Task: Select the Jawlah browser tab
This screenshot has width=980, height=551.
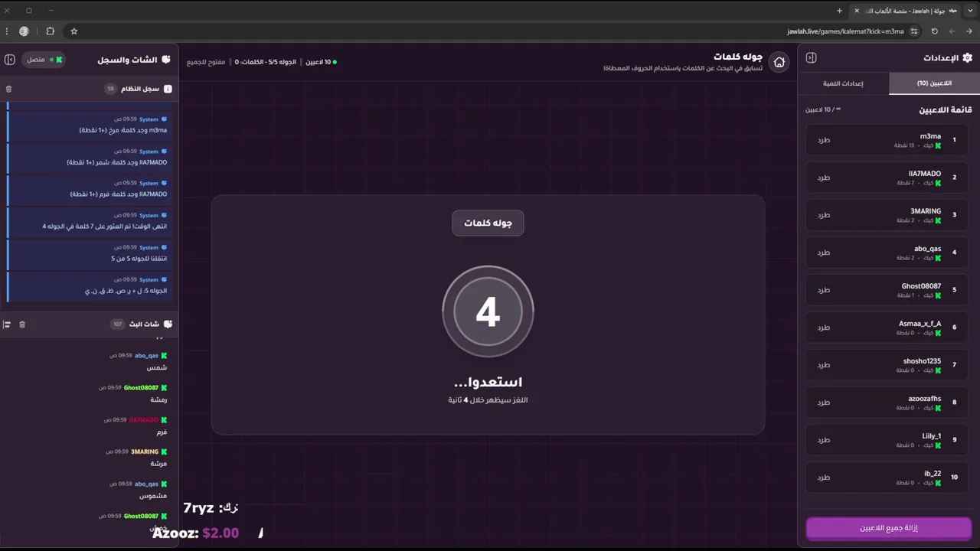Action: (904, 11)
